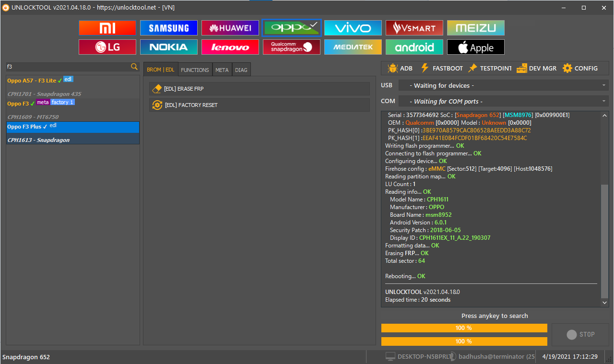The image size is (614, 364).
Task: Select the OPPO brand tile
Action: (x=292, y=28)
